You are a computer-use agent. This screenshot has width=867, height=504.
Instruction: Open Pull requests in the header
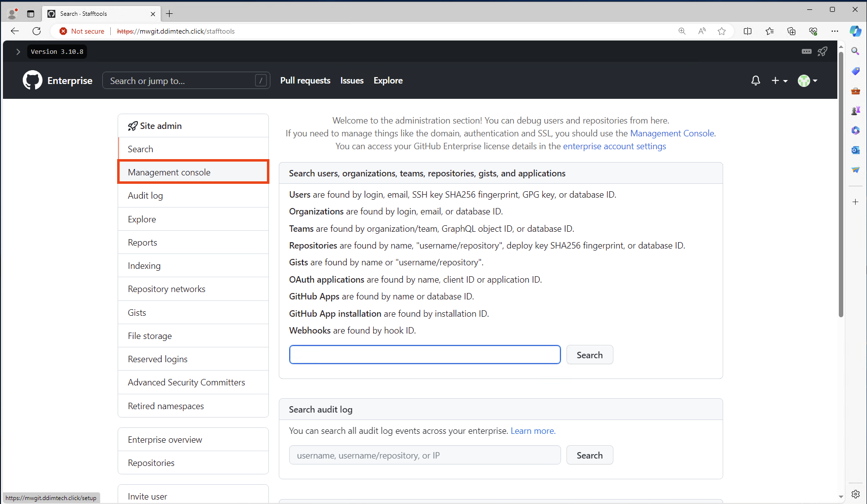[305, 81]
